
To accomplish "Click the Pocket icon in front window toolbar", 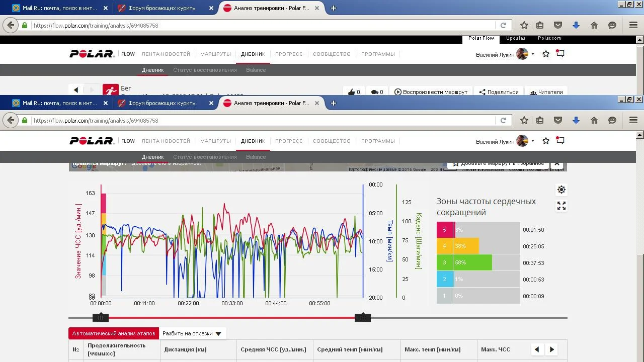I will (558, 120).
